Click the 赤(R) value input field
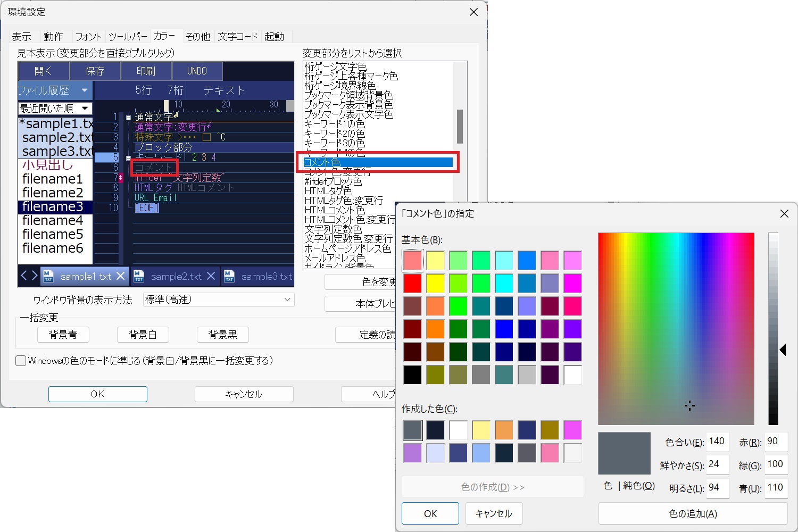The height and width of the screenshot is (532, 798). (x=776, y=442)
